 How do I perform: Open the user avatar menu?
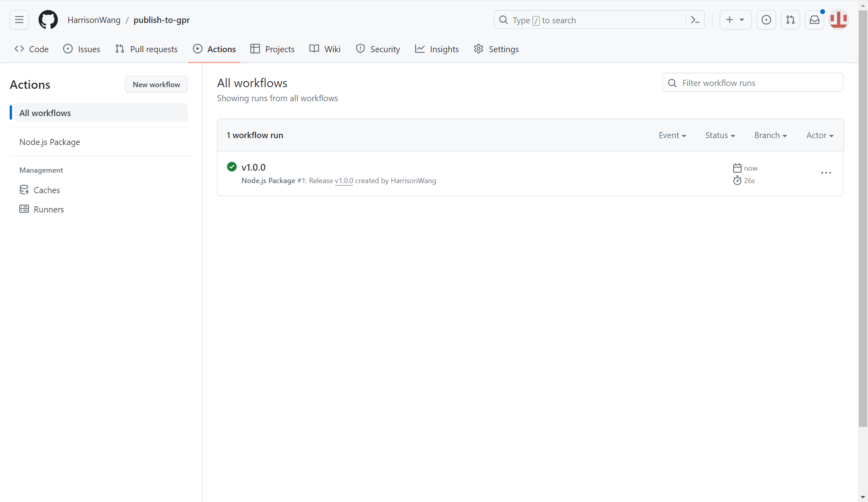pos(839,20)
